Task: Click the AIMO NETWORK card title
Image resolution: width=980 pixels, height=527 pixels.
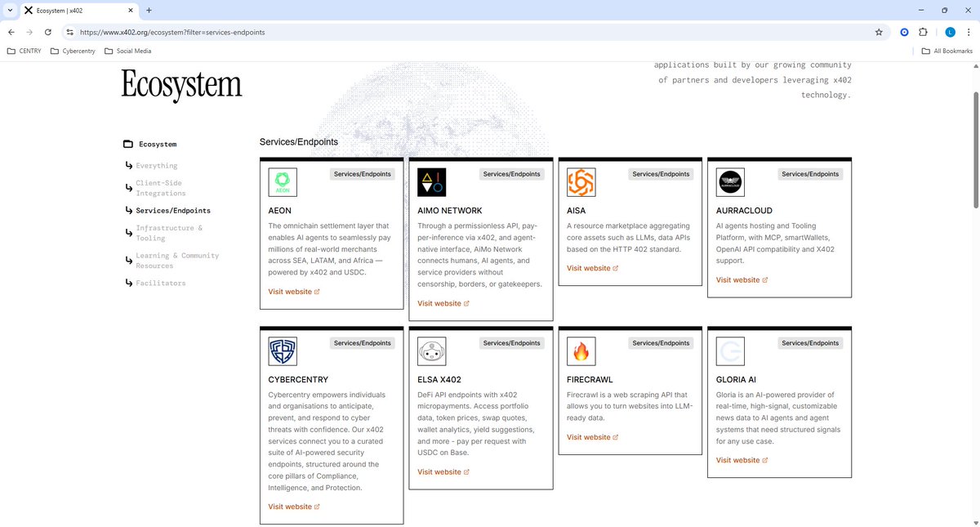Action: pyautogui.click(x=450, y=211)
